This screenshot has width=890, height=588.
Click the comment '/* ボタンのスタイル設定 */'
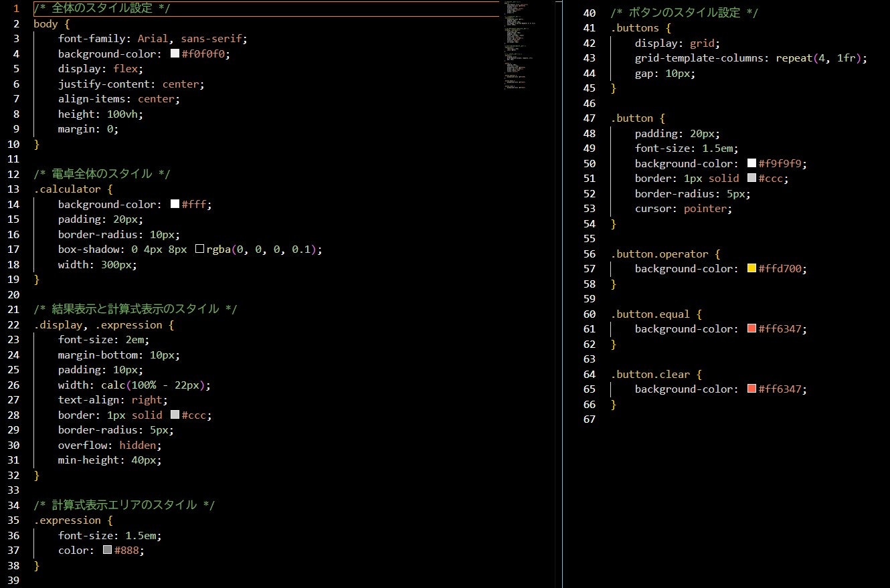click(685, 13)
